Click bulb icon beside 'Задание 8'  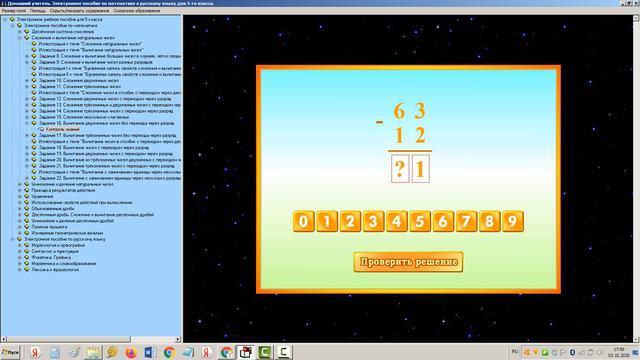click(34, 56)
